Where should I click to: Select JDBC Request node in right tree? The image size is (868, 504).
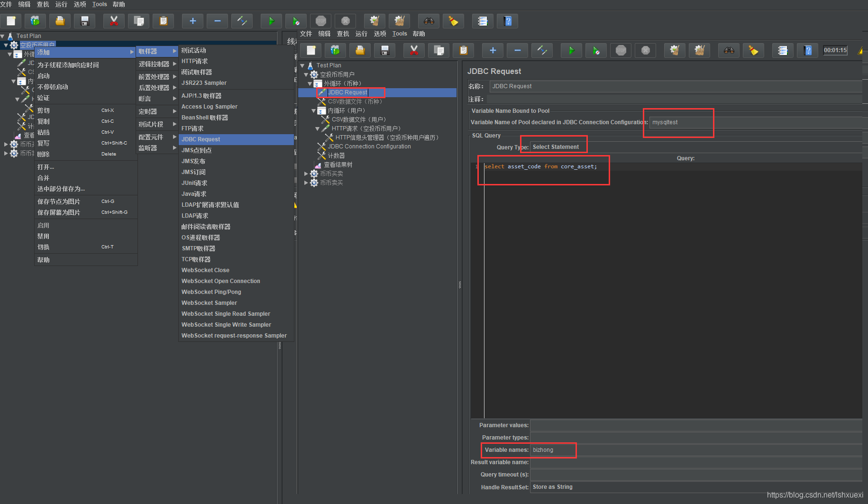[347, 92]
